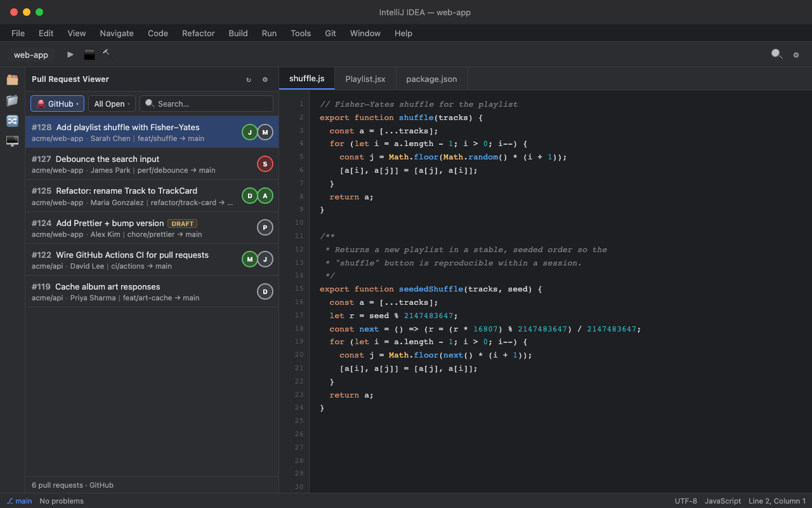Click the Build hammer toolbar icon

(x=107, y=54)
